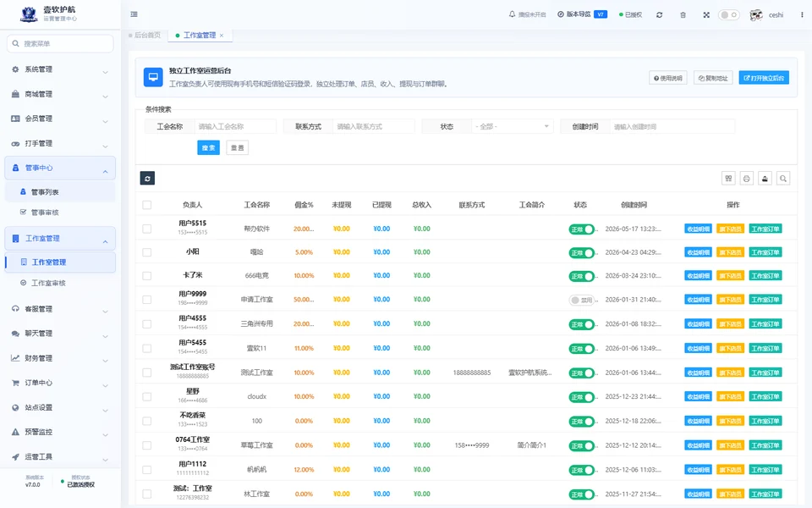Expand the 打手管理 chevron arrow

[105, 146]
